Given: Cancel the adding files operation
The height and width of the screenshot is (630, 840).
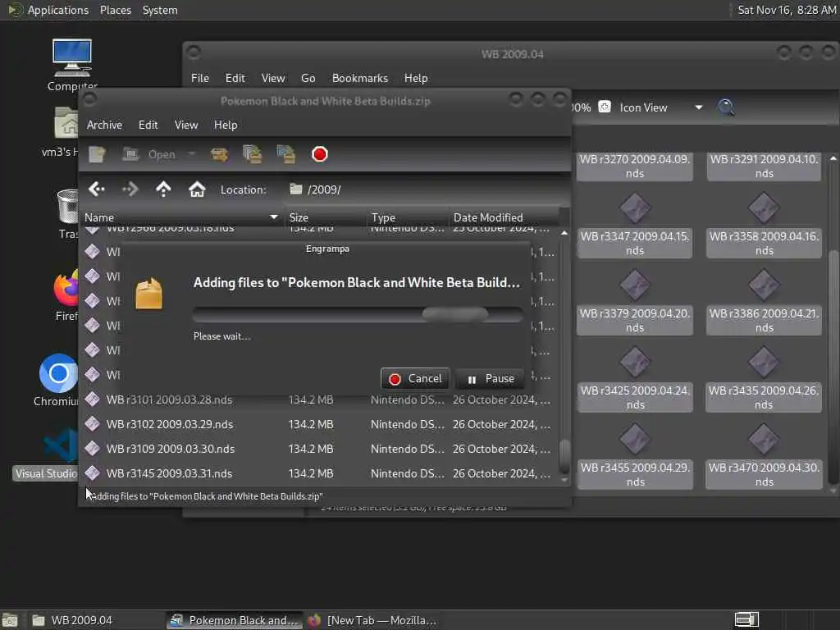Looking at the screenshot, I should coord(415,379).
